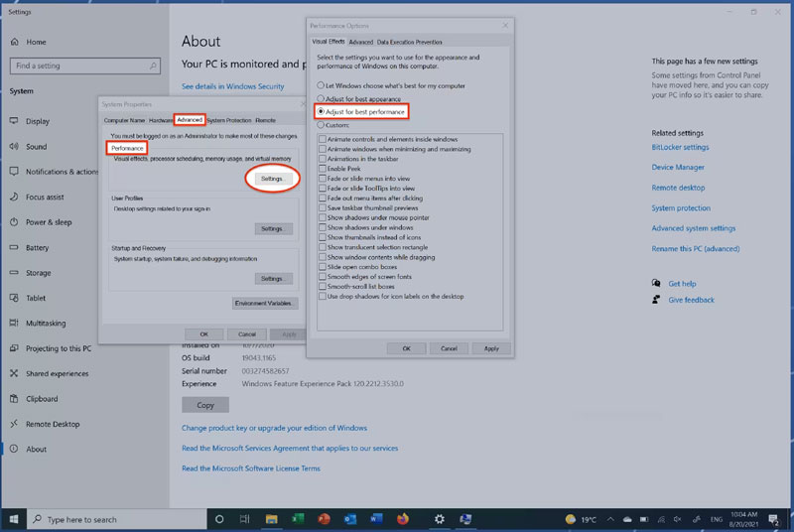
Task: Open Advanced tab in Performance Options
Action: (x=361, y=42)
